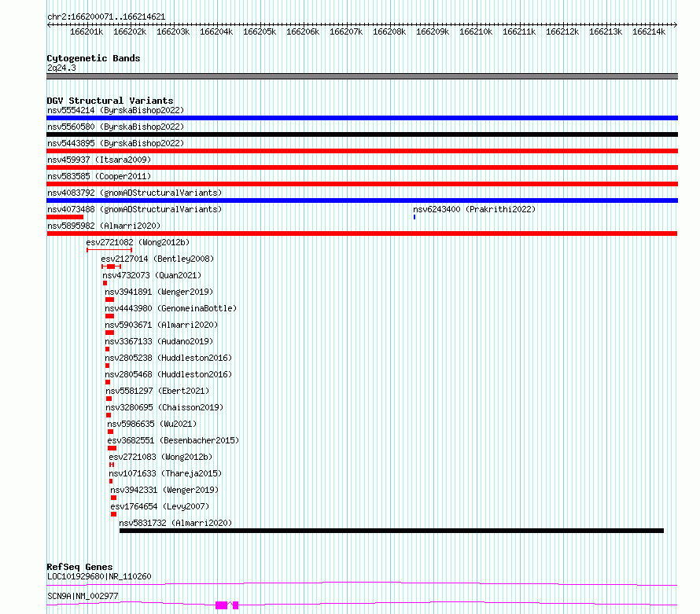Viewport: 700px width, 614px height.
Task: Click the larger magenta SCN9A exon block
Action: (x=222, y=605)
